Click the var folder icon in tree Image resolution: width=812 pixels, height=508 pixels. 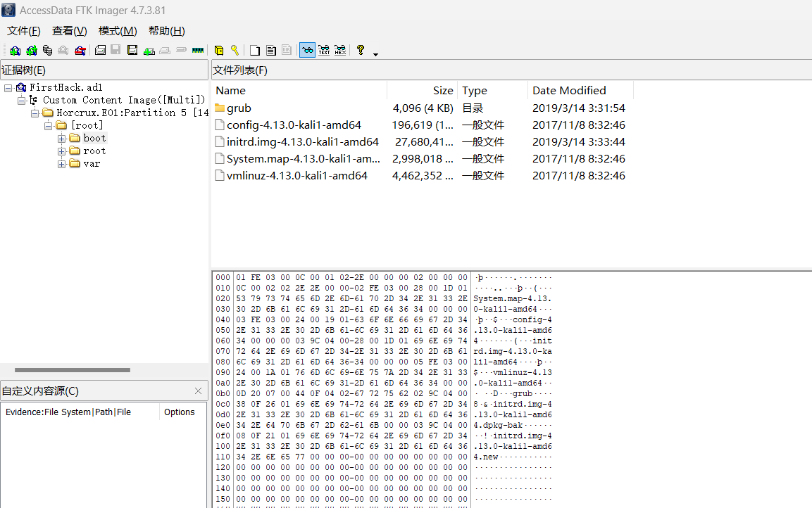(x=75, y=163)
